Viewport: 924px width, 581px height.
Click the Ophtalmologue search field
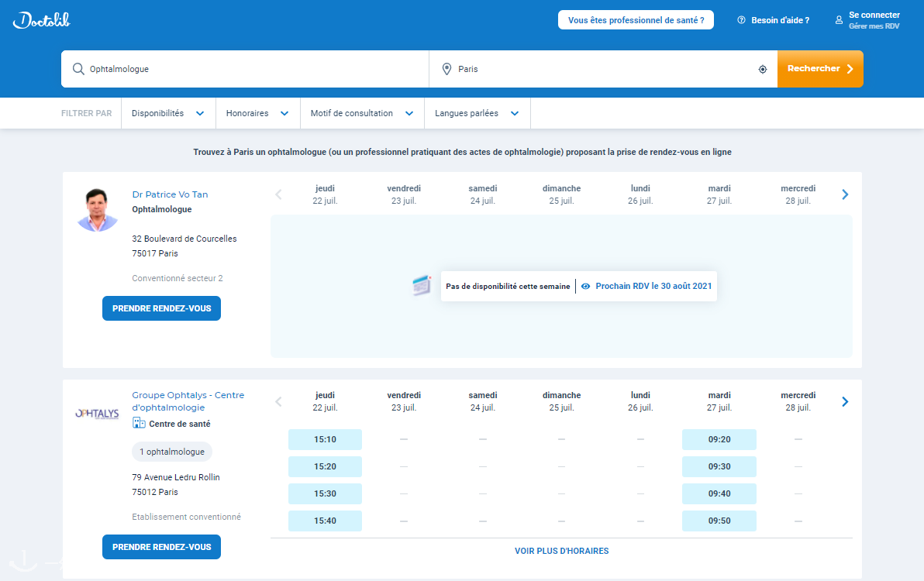click(245, 69)
